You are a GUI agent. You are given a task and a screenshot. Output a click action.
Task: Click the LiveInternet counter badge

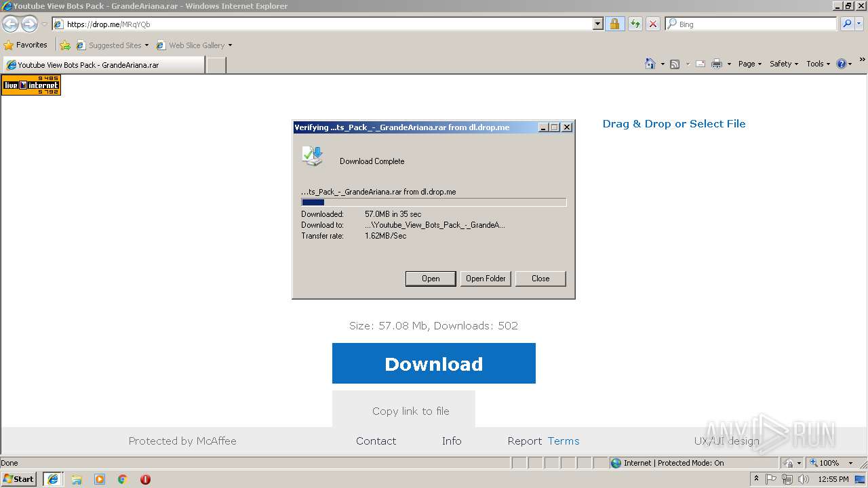click(31, 85)
